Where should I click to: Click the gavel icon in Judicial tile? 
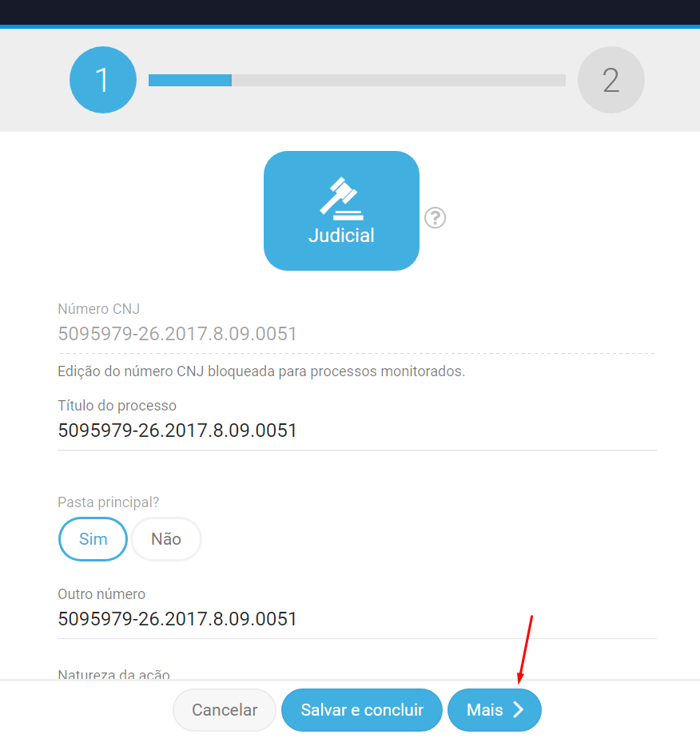[x=341, y=198]
